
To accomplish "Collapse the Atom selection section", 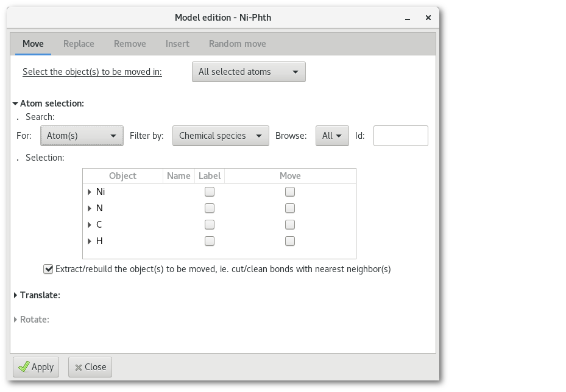I will point(16,103).
